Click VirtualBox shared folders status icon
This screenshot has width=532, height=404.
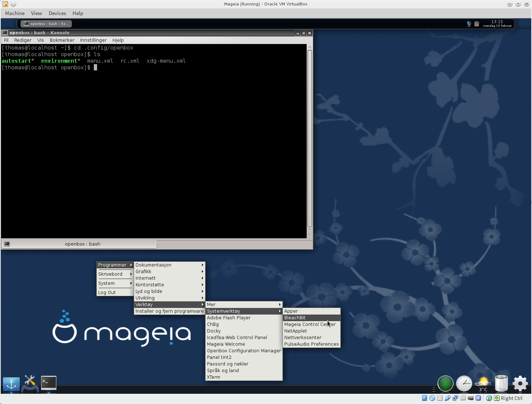463,398
